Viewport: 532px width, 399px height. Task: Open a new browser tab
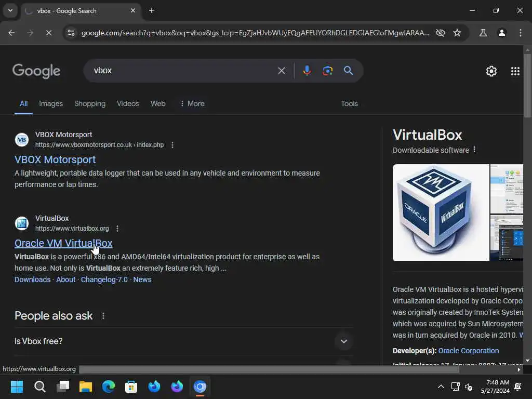pos(152,10)
